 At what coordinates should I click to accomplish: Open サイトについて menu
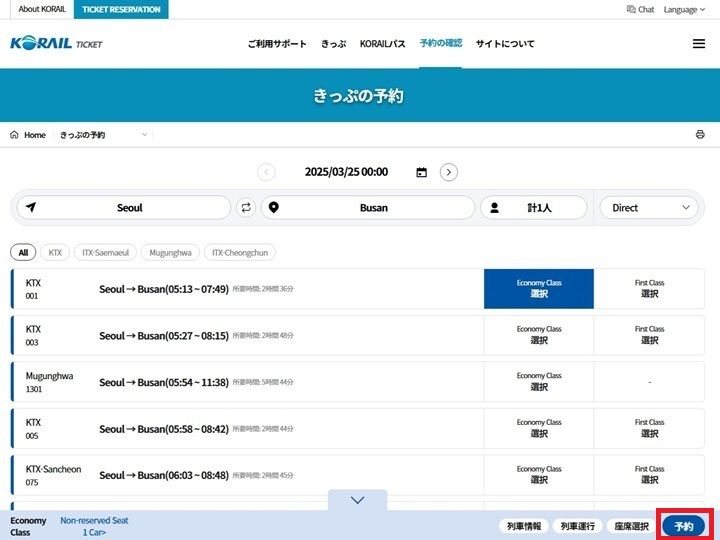(505, 44)
